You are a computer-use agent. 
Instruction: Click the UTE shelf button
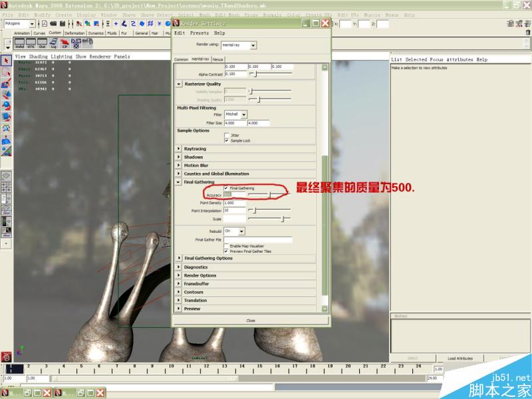31,43
